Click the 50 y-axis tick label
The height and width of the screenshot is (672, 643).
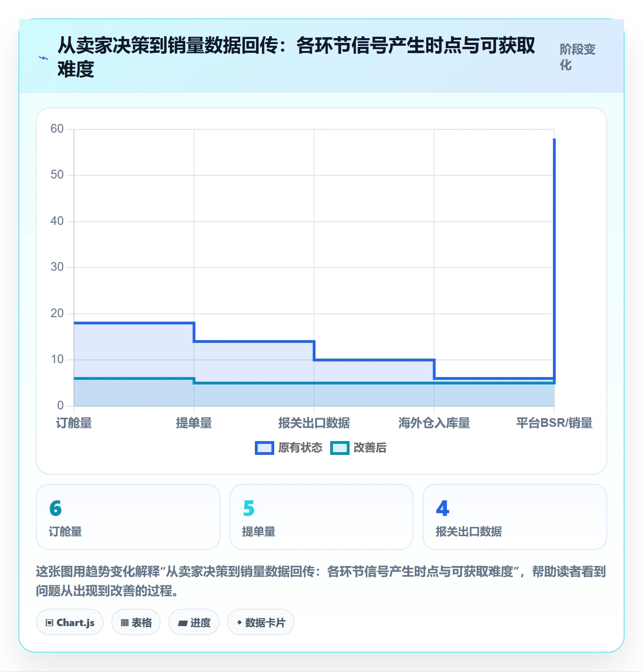[x=57, y=175]
